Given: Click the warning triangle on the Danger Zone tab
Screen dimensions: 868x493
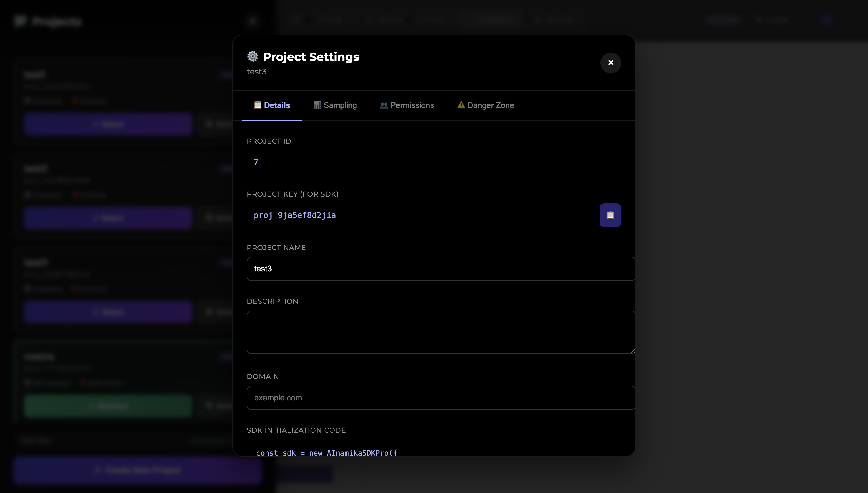Looking at the screenshot, I should coord(461,105).
